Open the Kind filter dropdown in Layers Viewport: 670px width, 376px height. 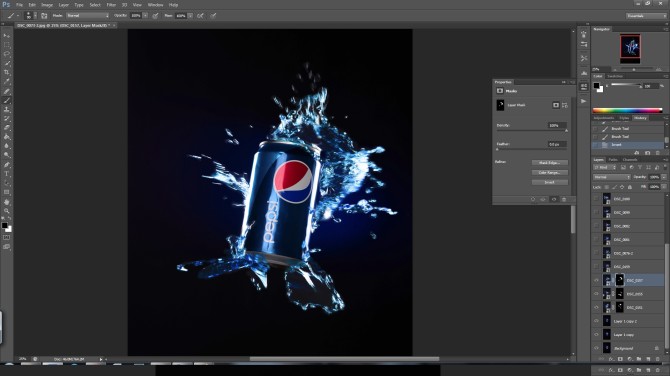[605, 167]
